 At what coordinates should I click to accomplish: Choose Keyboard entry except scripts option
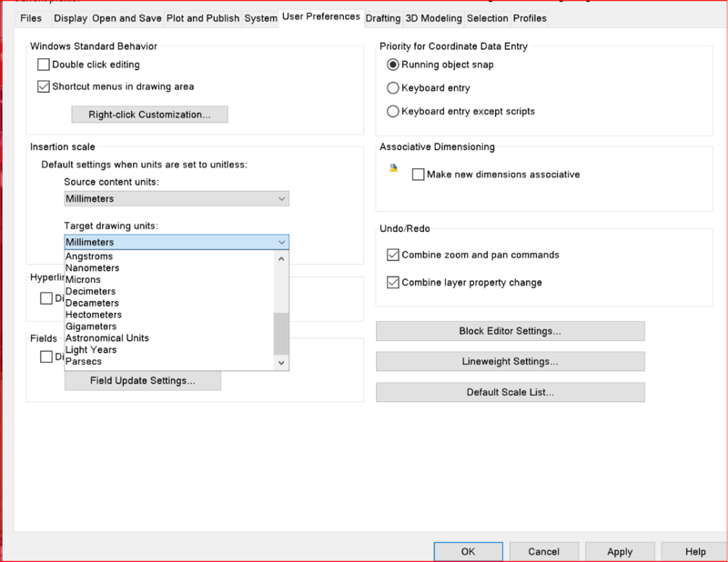click(x=393, y=112)
